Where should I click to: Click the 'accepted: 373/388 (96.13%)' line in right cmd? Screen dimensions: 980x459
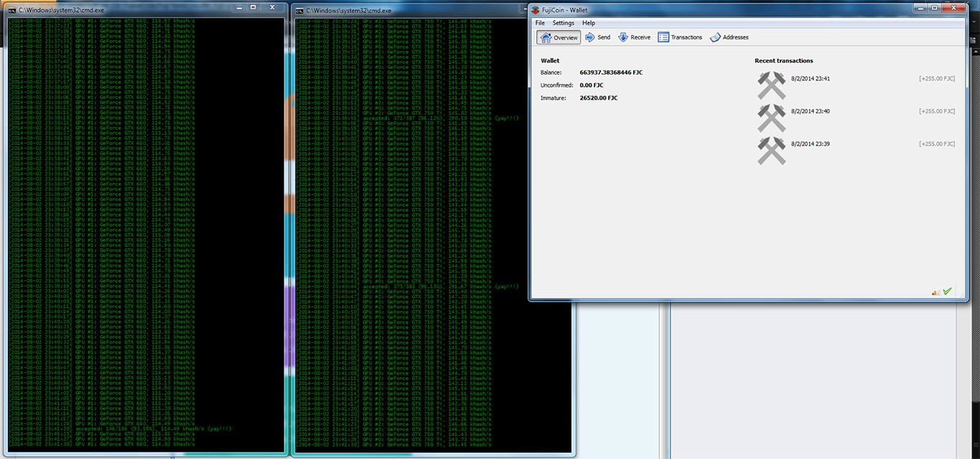point(407,286)
